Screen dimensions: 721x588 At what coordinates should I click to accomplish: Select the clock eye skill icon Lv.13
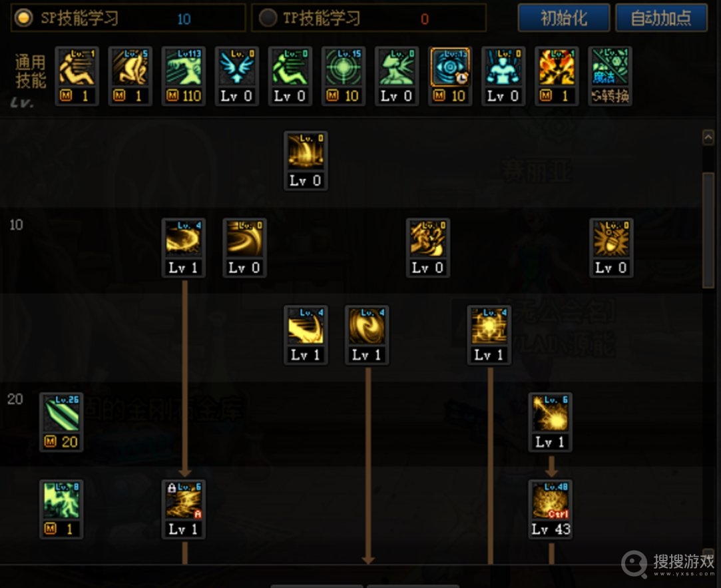450,77
